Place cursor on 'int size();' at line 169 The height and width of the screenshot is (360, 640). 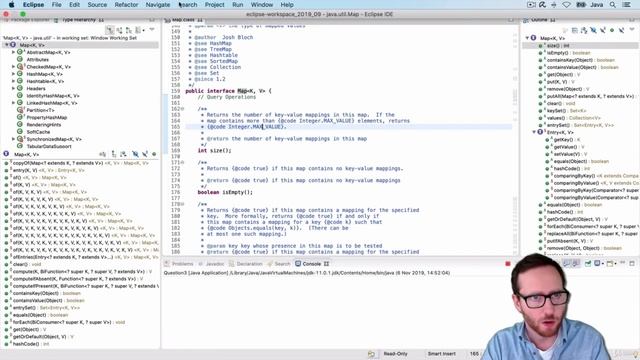click(215, 151)
